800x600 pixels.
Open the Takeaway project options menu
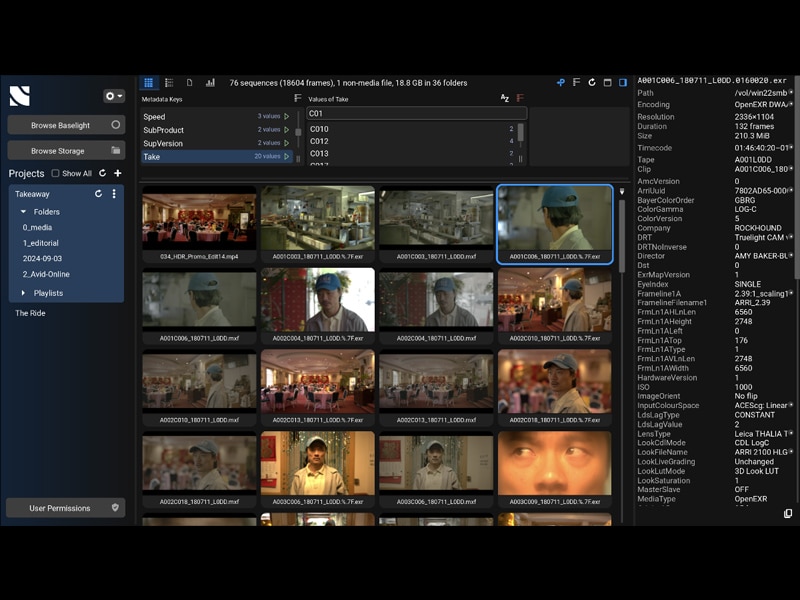click(114, 194)
